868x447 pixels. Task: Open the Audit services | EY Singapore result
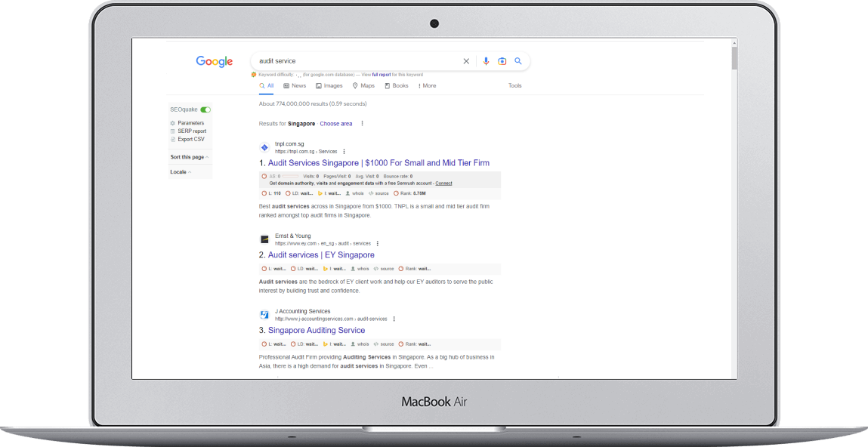point(321,255)
